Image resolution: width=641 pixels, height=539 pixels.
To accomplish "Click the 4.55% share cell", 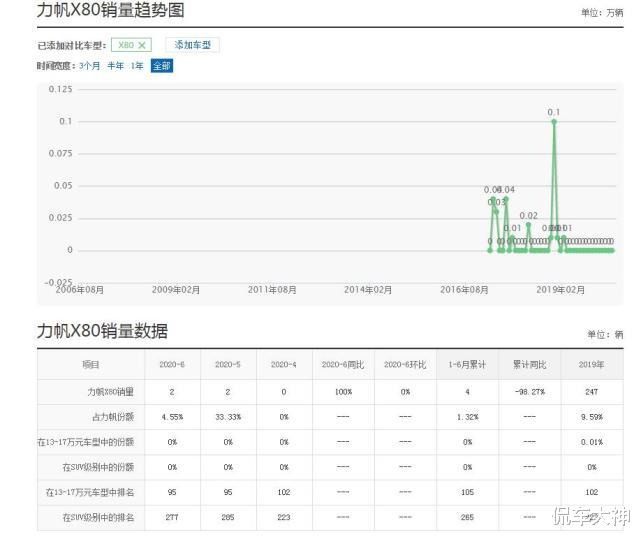I will 172,417.
